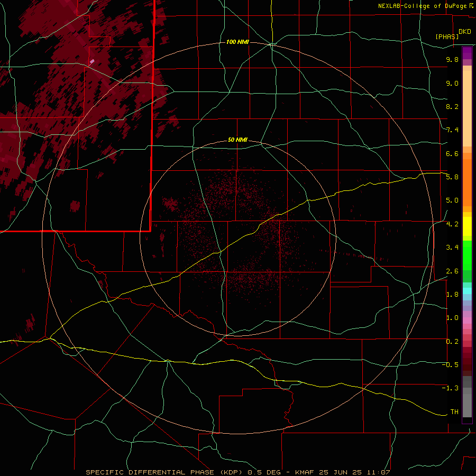Click the NEXLAB-College of DuPage watermark text
The image size is (476, 476).
point(422,6)
